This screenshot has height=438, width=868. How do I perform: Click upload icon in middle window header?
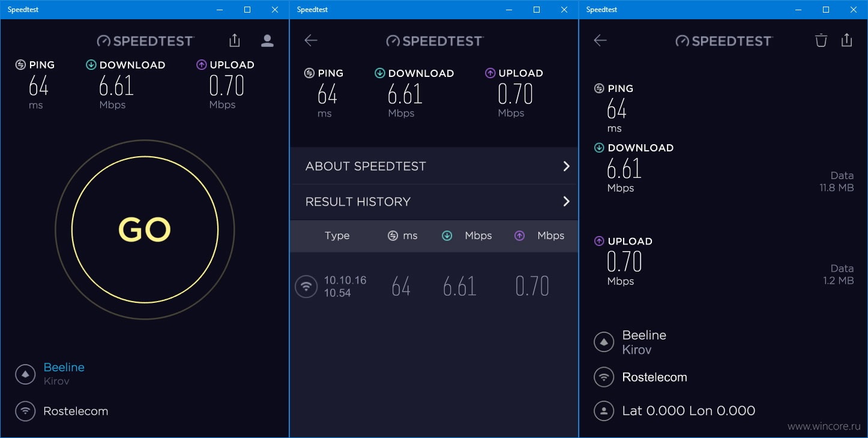click(x=490, y=73)
